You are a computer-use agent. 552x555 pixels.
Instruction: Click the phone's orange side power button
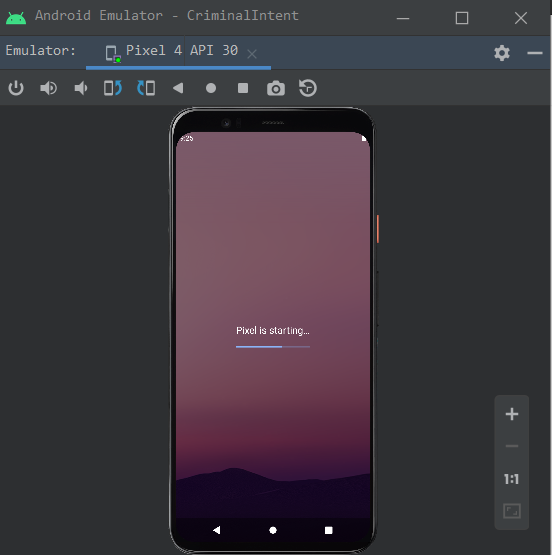point(378,229)
